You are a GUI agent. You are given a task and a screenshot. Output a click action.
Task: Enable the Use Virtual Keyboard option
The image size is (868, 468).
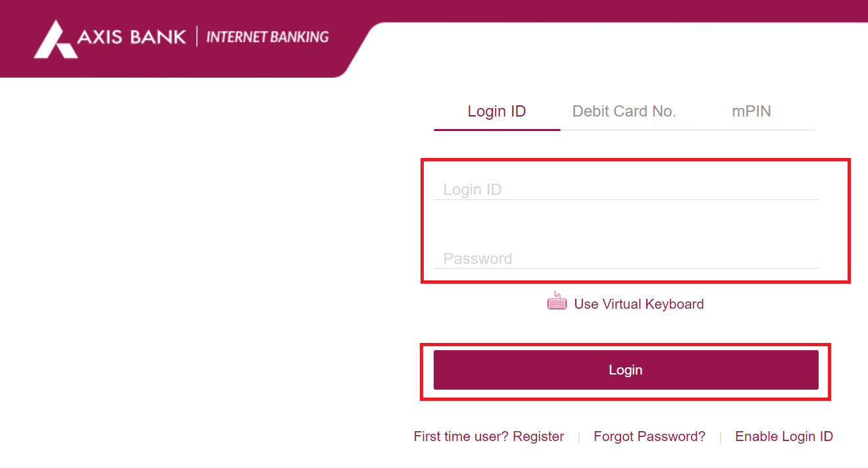pos(638,303)
